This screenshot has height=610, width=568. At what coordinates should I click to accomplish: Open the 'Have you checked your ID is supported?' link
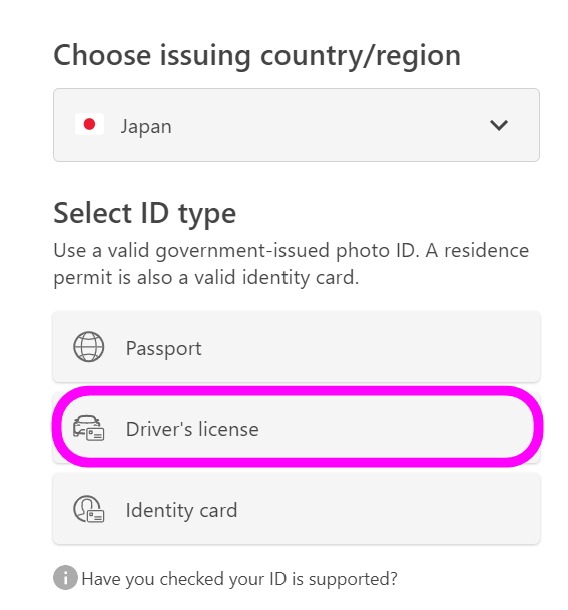[239, 579]
